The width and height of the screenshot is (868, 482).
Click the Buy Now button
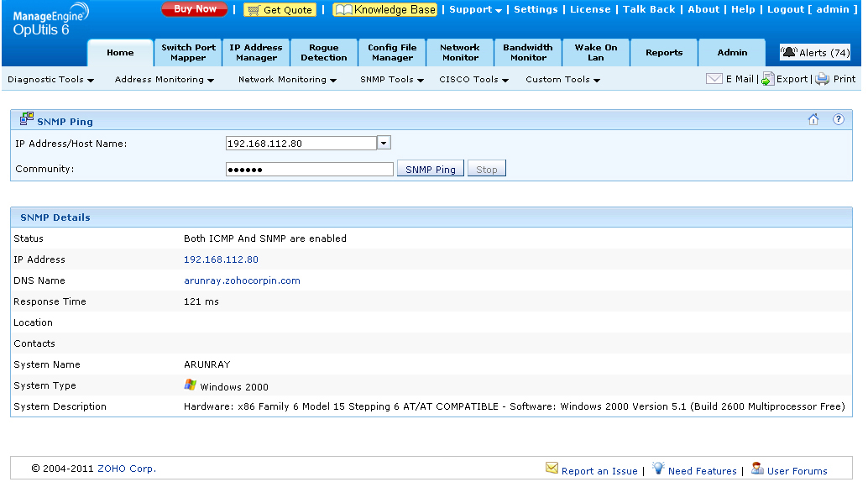pyautogui.click(x=194, y=9)
